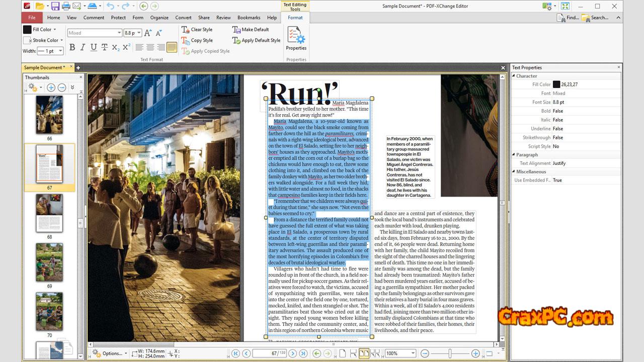Apply subscript formatting icon
The width and height of the screenshot is (644, 362).
115,47
